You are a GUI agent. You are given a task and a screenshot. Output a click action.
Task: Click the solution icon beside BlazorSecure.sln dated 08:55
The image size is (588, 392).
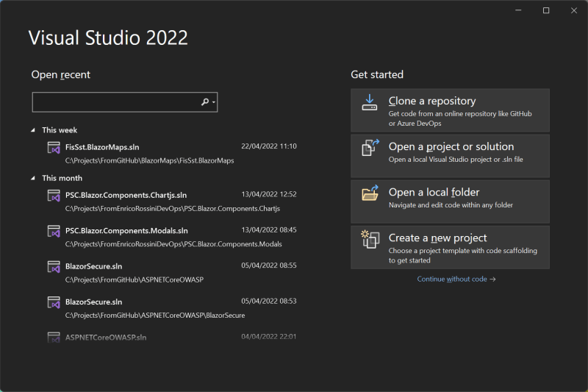[x=54, y=267]
